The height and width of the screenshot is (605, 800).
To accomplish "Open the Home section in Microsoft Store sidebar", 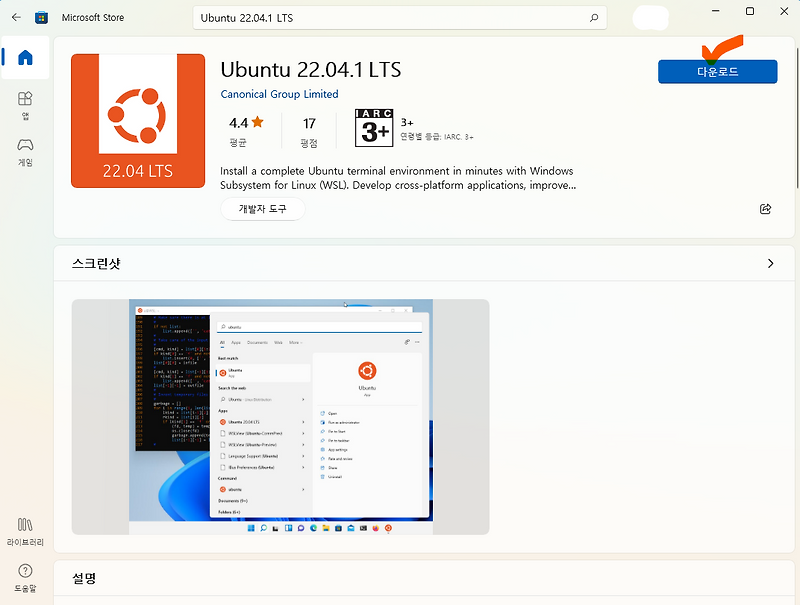I will (x=25, y=57).
